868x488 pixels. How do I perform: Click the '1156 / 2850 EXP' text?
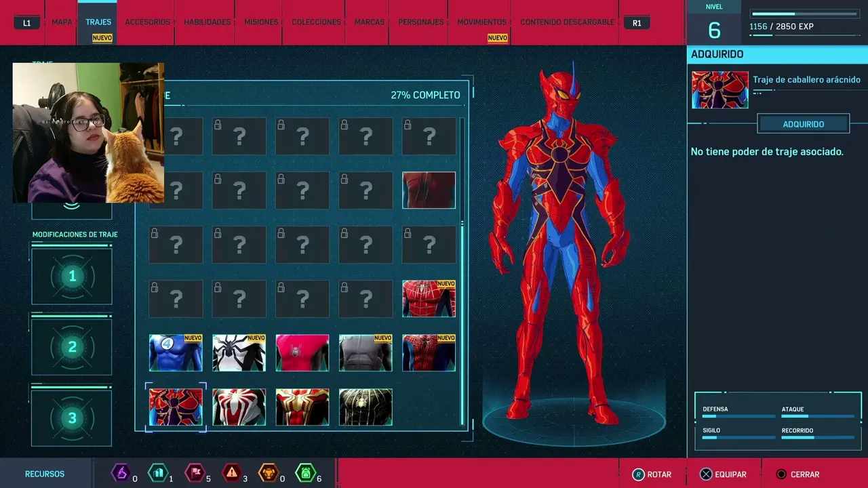coord(781,26)
